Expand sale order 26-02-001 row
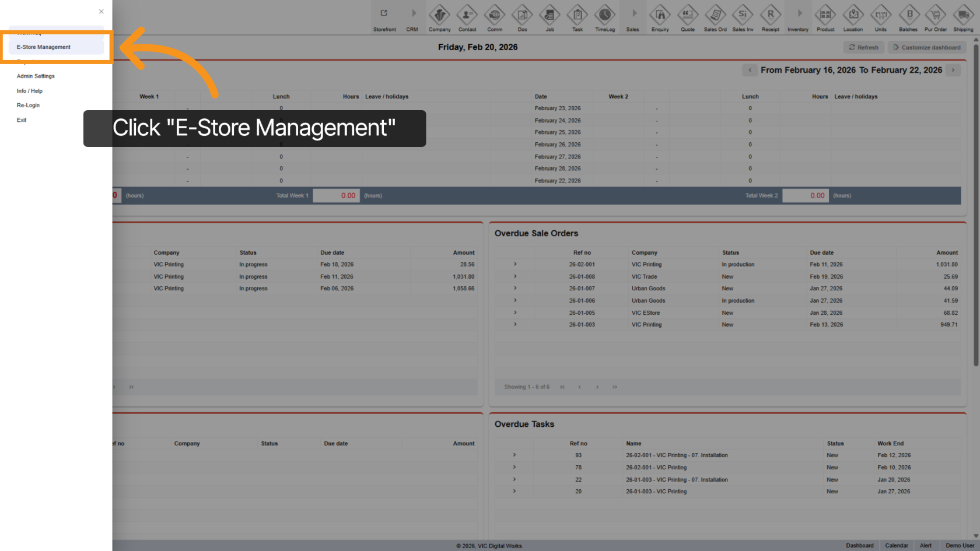Viewport: 980px width, 551px height. tap(515, 264)
